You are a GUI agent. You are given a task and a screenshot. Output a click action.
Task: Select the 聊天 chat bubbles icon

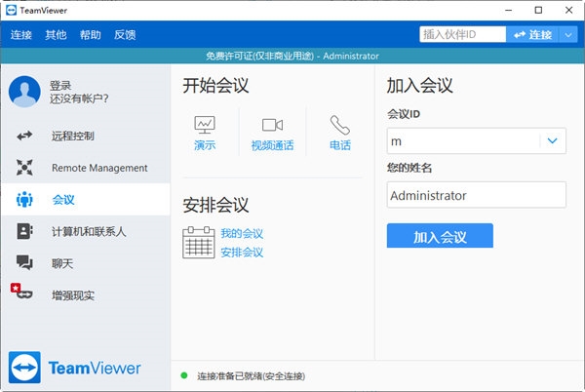pyautogui.click(x=24, y=263)
